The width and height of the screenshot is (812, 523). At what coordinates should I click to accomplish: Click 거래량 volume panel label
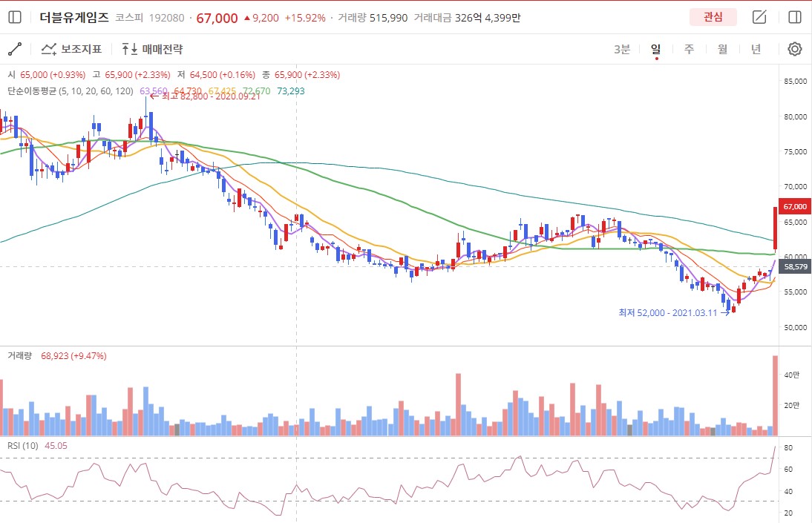click(20, 356)
